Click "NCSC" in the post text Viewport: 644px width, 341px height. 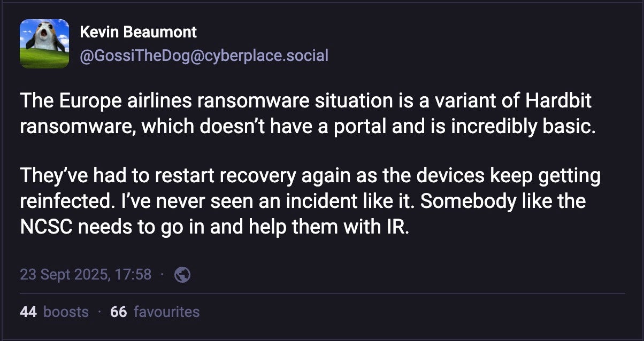[x=47, y=227]
